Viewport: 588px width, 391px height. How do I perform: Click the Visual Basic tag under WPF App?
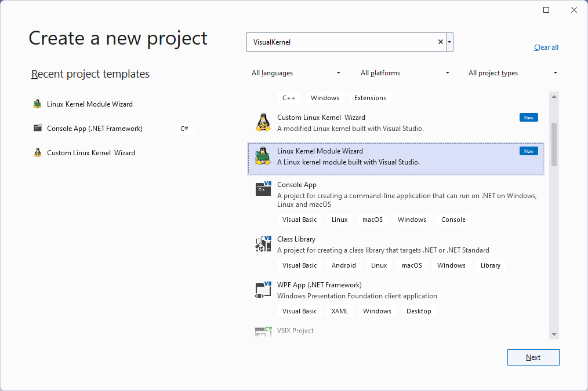point(299,311)
